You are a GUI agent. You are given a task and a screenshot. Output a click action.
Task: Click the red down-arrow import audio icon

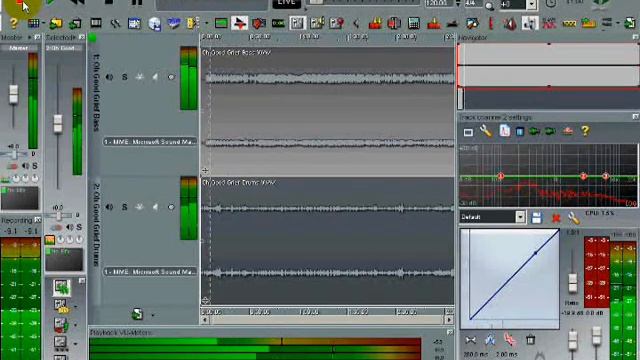click(240, 23)
